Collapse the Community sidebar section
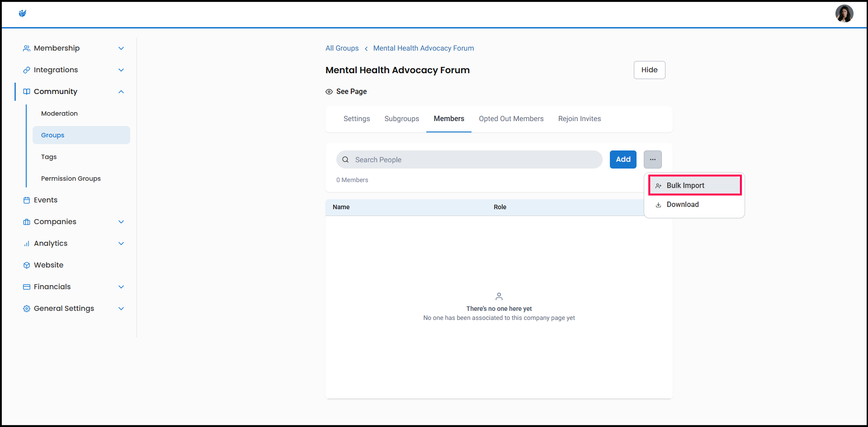Screen dimensions: 868x427 pyautogui.click(x=121, y=92)
